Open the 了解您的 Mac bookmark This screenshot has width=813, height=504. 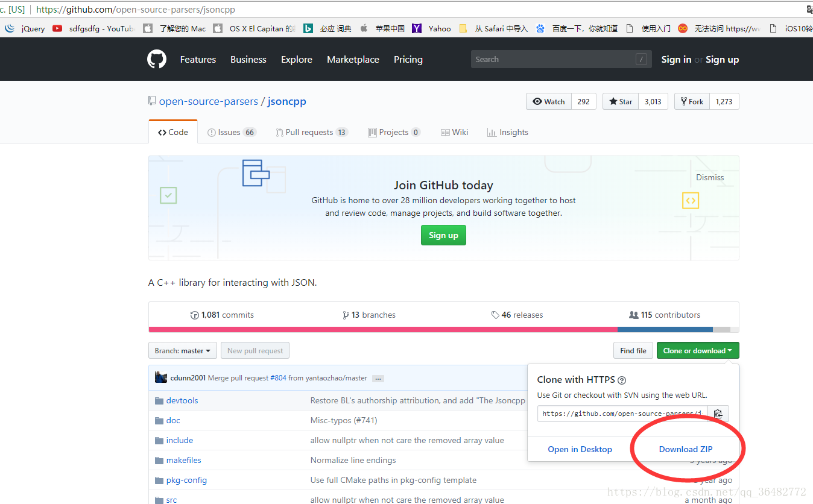tap(174, 28)
